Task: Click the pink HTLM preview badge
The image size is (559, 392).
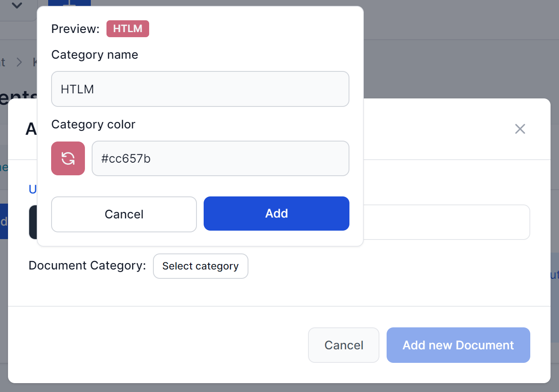Action: (x=128, y=28)
